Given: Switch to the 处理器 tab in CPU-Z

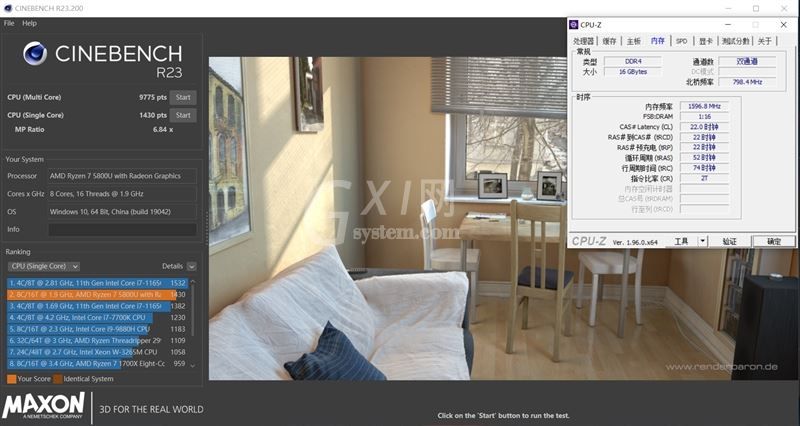Looking at the screenshot, I should [x=584, y=41].
